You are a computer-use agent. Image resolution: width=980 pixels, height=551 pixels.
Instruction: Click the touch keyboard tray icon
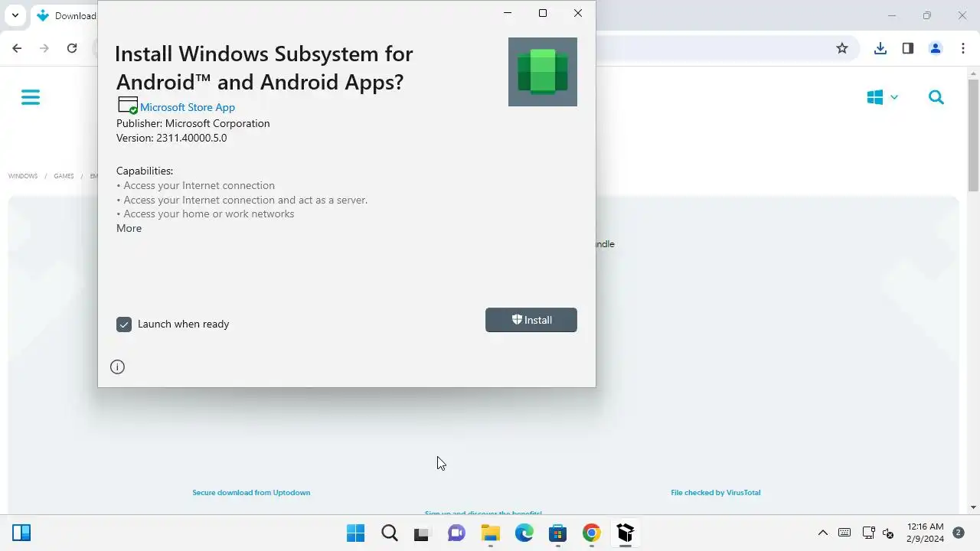click(844, 533)
